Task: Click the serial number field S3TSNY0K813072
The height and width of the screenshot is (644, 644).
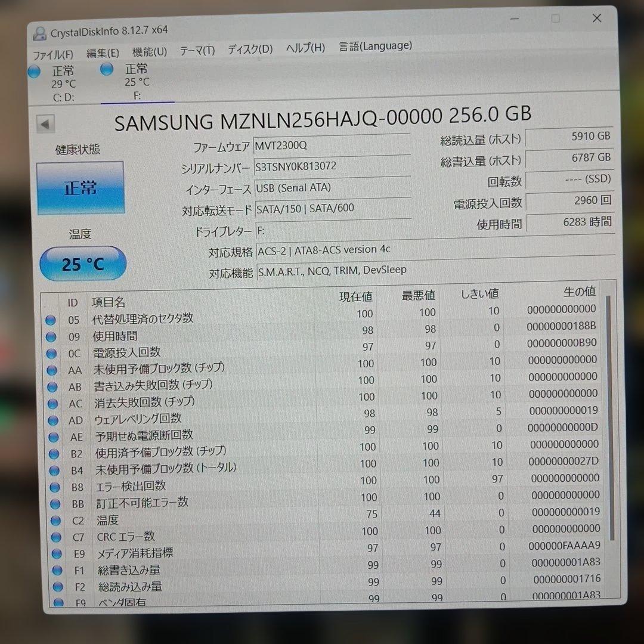Action: coord(332,166)
